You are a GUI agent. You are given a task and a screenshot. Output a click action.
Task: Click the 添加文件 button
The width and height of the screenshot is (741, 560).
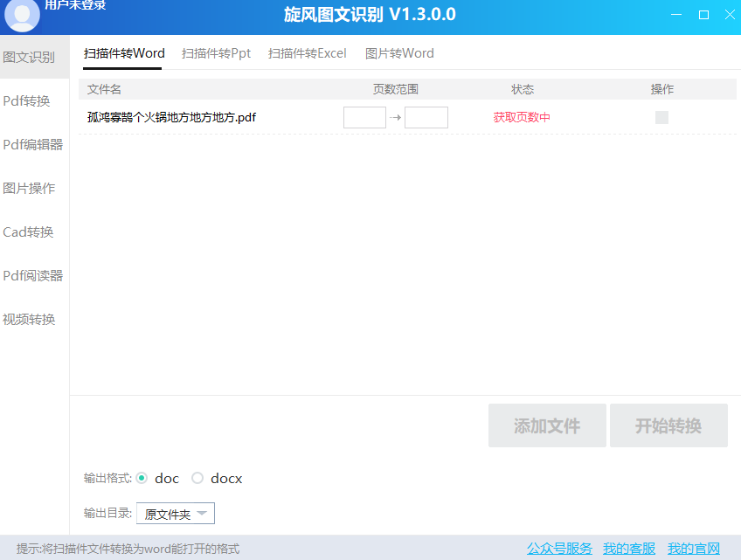547,425
